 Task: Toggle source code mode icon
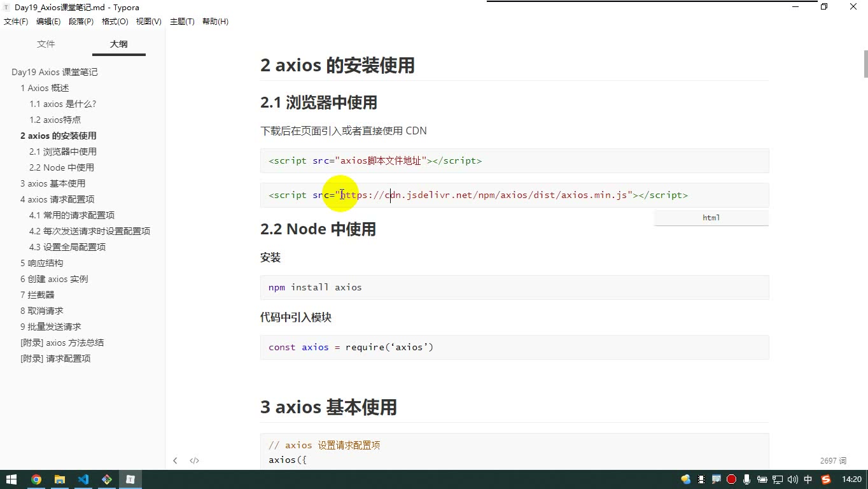tap(194, 460)
